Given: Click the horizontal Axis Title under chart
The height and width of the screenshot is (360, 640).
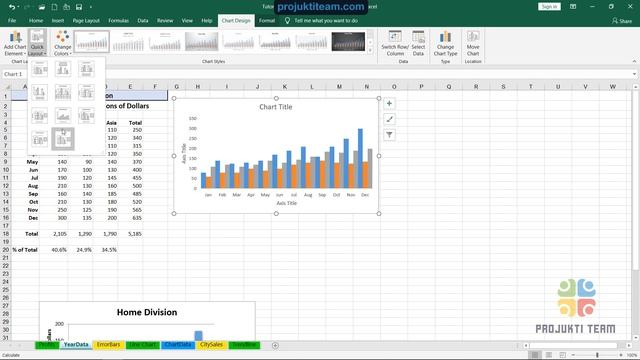Looking at the screenshot, I should 287,203.
